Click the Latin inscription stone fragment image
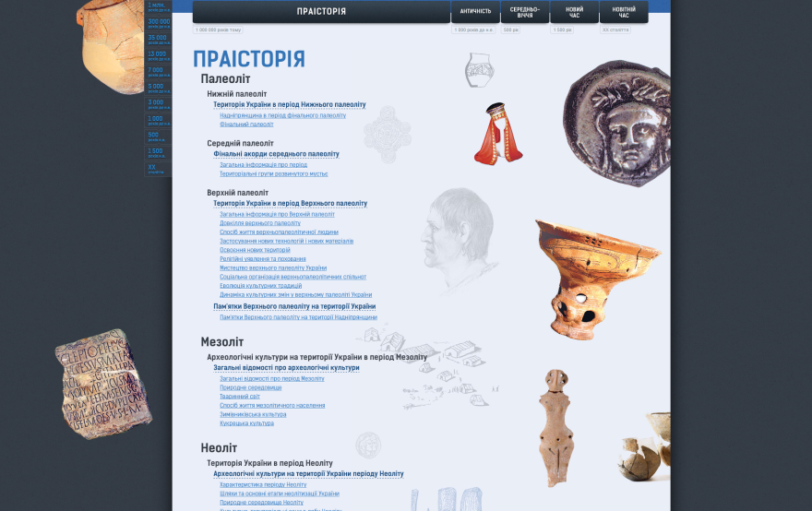 pos(103,384)
